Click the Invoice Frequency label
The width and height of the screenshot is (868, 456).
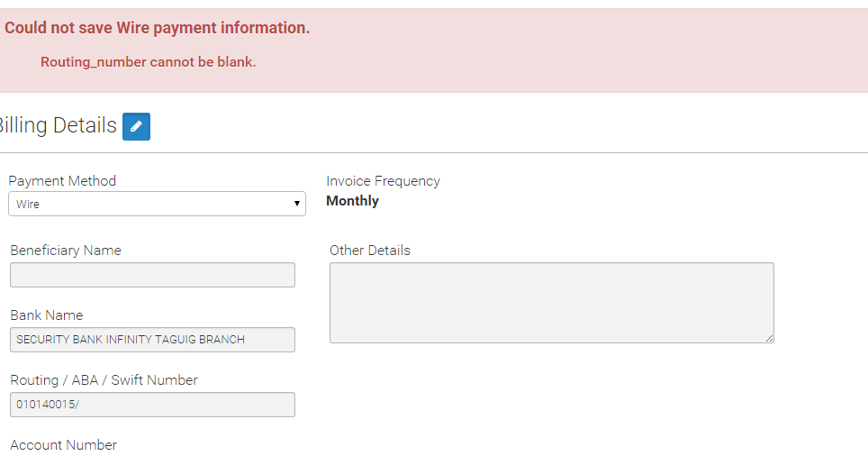(x=383, y=181)
